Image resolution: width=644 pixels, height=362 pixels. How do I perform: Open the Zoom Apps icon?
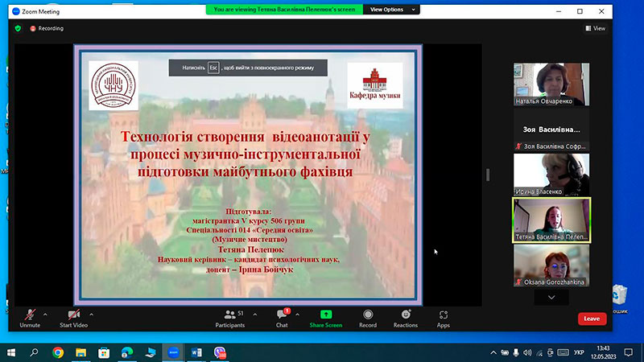[444, 315]
